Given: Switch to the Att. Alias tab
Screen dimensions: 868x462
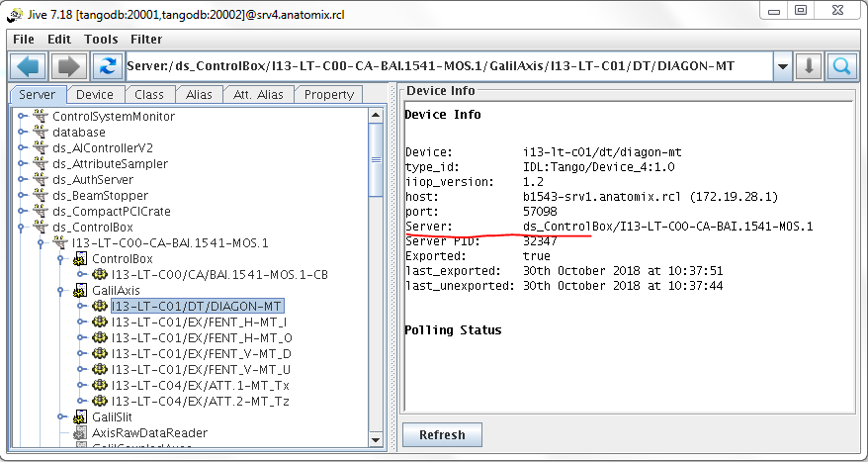Looking at the screenshot, I should (x=257, y=95).
